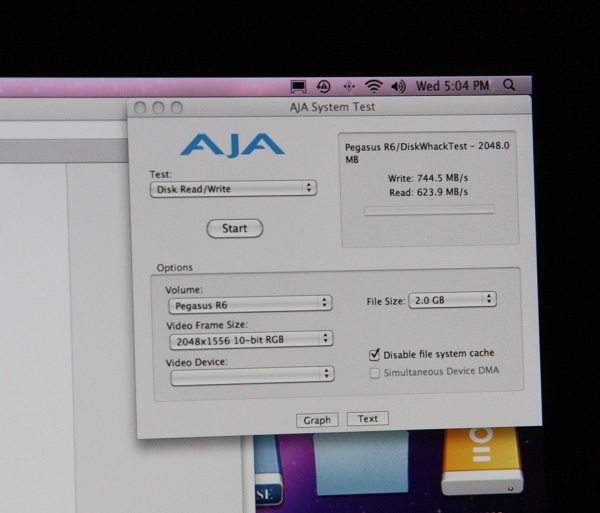The width and height of the screenshot is (600, 513).
Task: Click the Options group label
Action: coord(174,267)
